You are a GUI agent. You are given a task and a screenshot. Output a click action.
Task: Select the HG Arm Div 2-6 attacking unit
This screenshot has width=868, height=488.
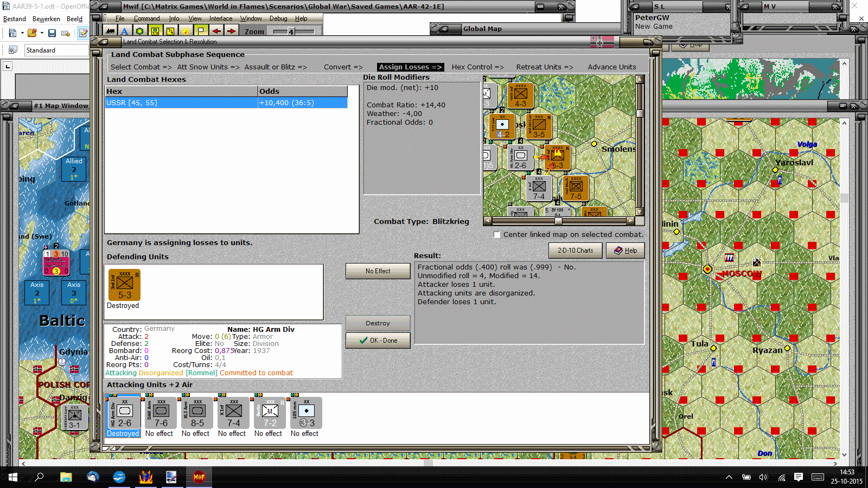(x=123, y=413)
